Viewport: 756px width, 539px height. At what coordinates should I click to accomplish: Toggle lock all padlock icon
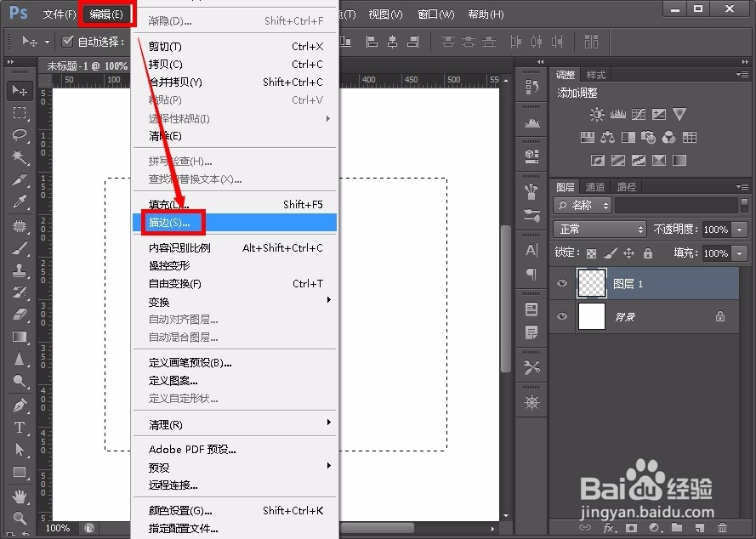(x=647, y=253)
